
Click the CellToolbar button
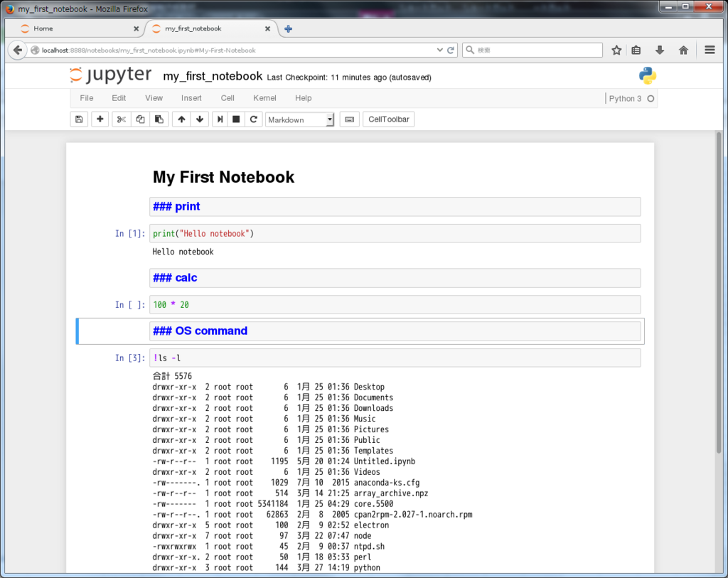point(389,119)
